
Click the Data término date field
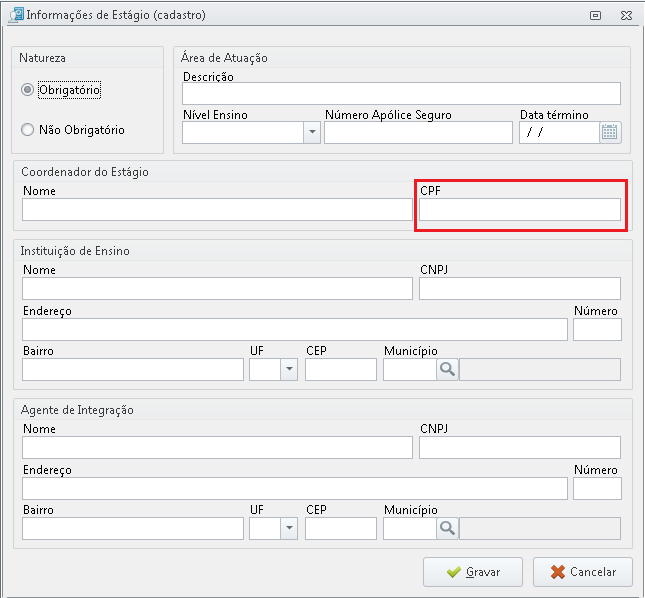559,132
